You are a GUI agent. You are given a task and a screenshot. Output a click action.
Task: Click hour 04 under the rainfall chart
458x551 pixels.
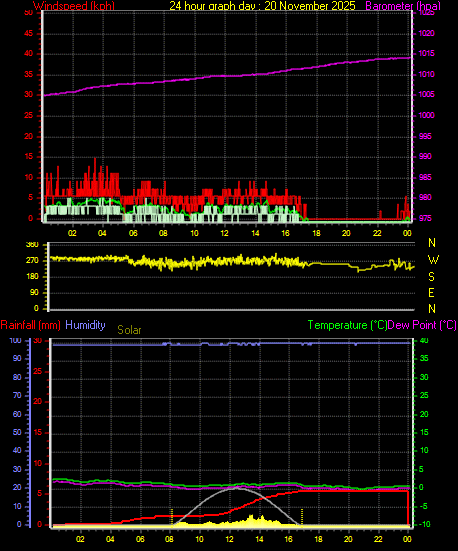click(x=110, y=539)
